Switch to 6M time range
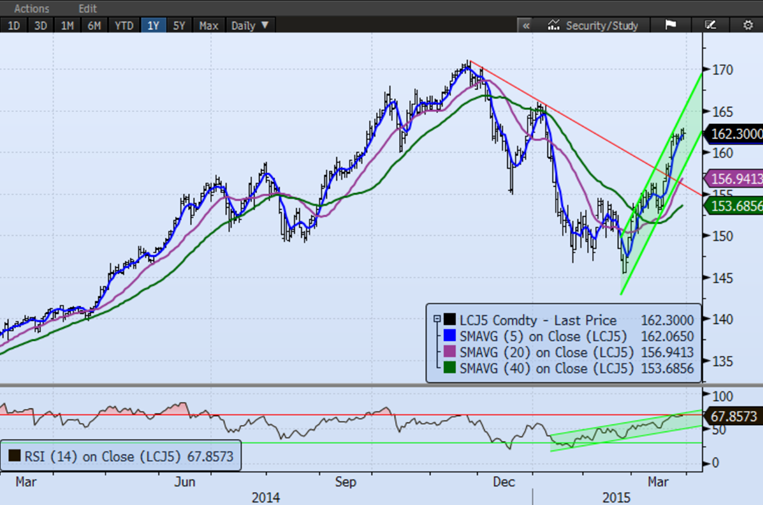 pos(94,25)
